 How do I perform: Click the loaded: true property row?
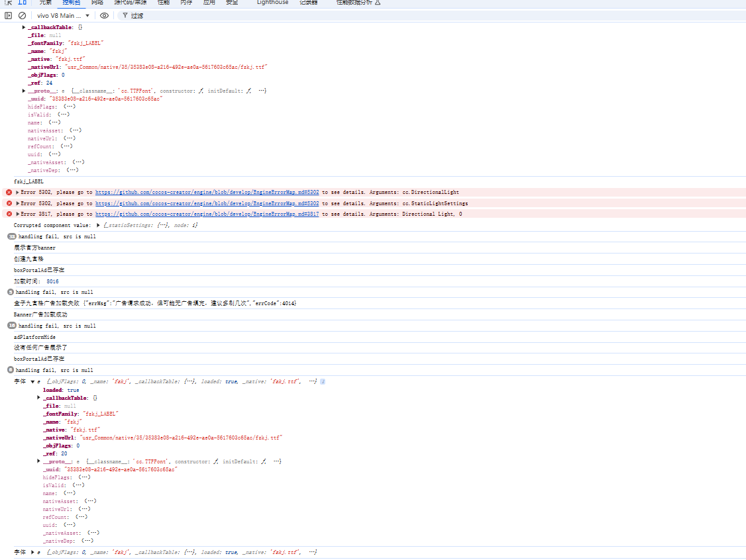click(x=61, y=391)
